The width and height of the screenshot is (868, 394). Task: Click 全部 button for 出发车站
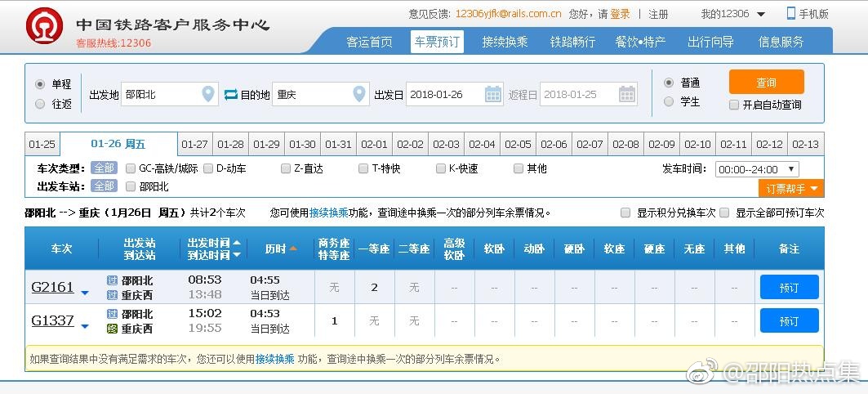click(x=104, y=186)
